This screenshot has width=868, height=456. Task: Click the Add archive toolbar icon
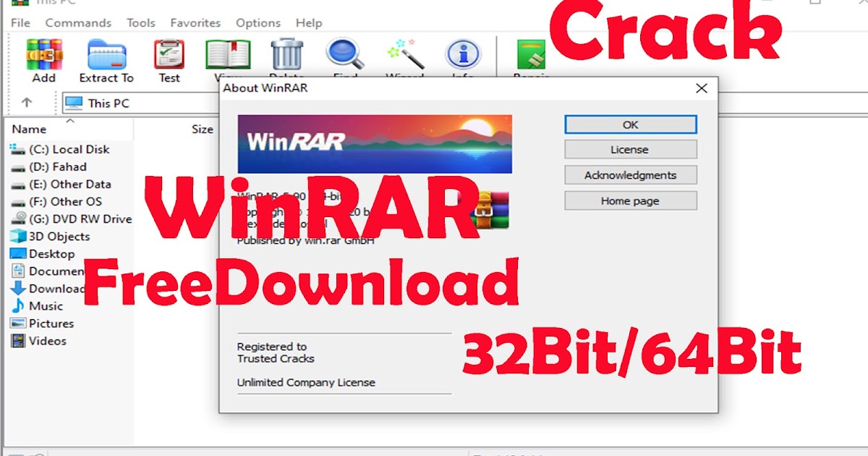tap(43, 54)
